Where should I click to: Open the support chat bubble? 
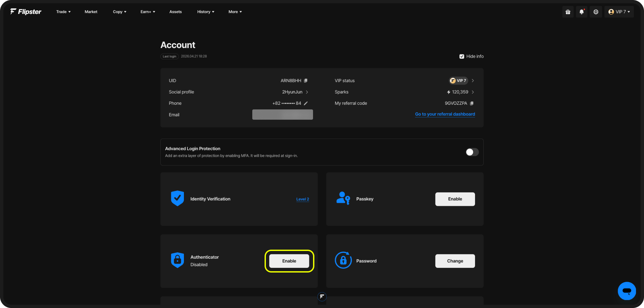pos(627,291)
